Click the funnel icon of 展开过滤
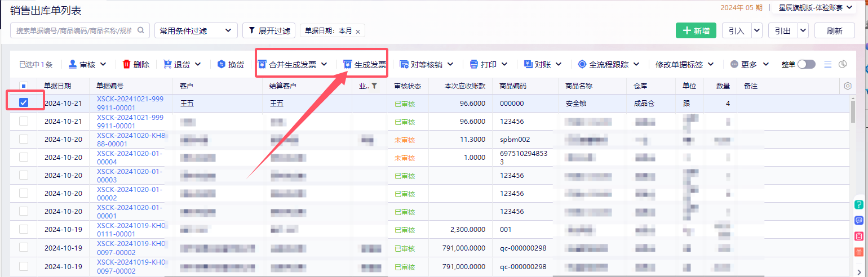This screenshot has width=868, height=277. pos(251,30)
